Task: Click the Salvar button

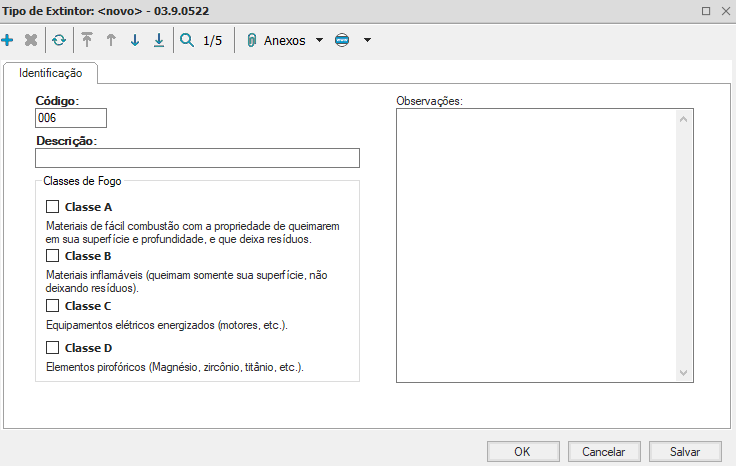Action: pos(685,451)
